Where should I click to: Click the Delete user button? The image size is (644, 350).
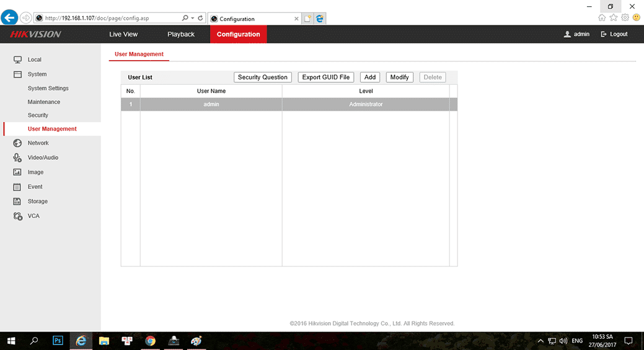[433, 77]
